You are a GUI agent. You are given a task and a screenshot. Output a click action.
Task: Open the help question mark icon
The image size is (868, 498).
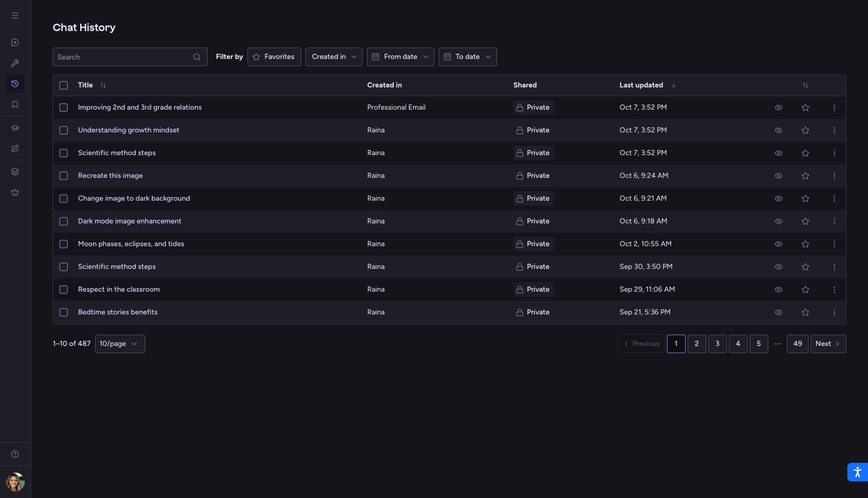click(15, 454)
